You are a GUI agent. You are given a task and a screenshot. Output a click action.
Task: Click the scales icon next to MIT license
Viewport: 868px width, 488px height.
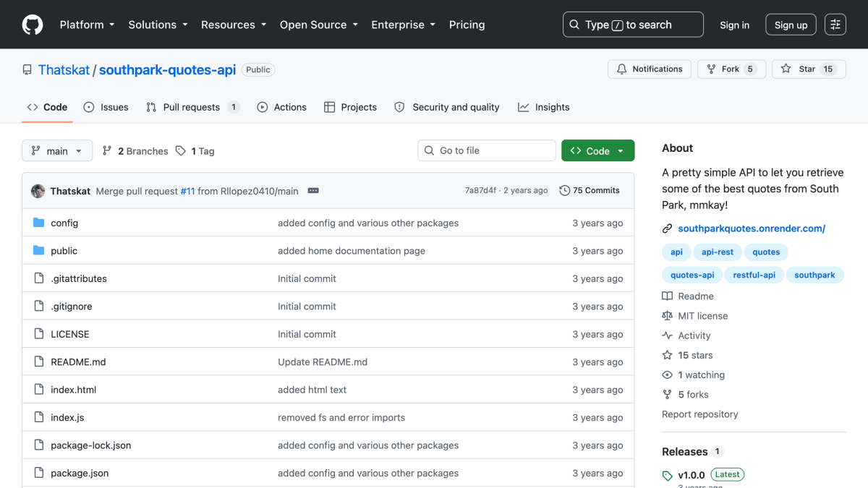[667, 316]
